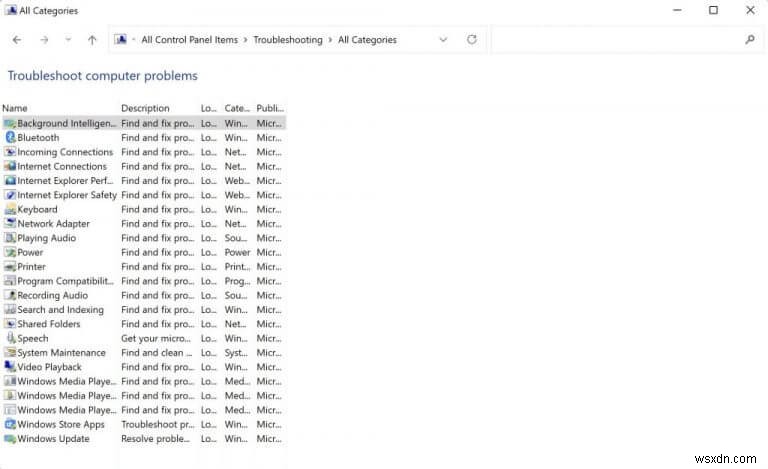Screen dimensions: 768x469
Task: Go up one folder level
Action: click(x=92, y=40)
